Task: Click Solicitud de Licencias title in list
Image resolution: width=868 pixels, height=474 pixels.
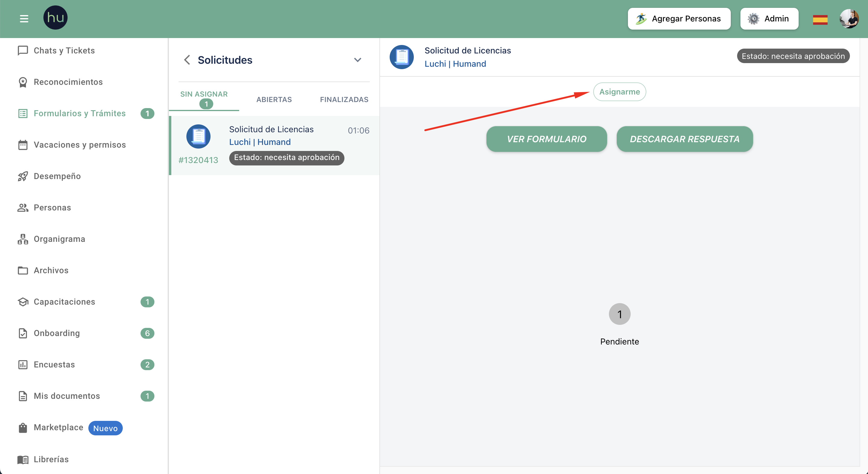Action: pyautogui.click(x=271, y=129)
